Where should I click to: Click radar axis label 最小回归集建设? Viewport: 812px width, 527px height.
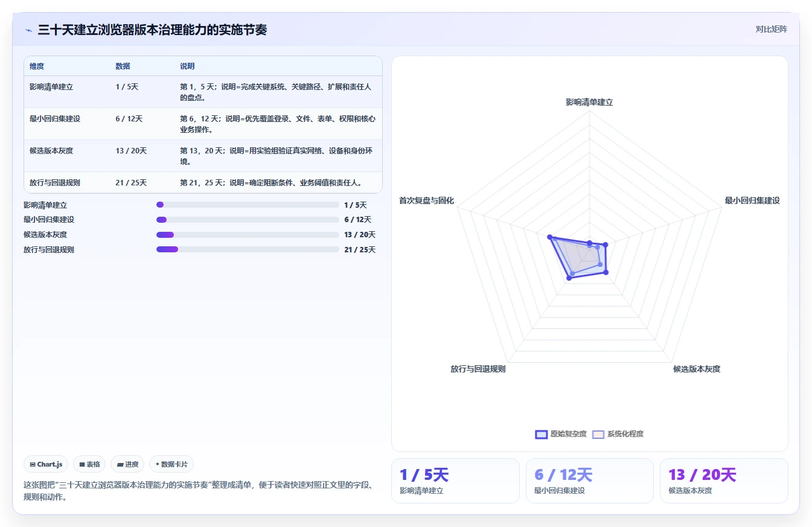pos(752,200)
